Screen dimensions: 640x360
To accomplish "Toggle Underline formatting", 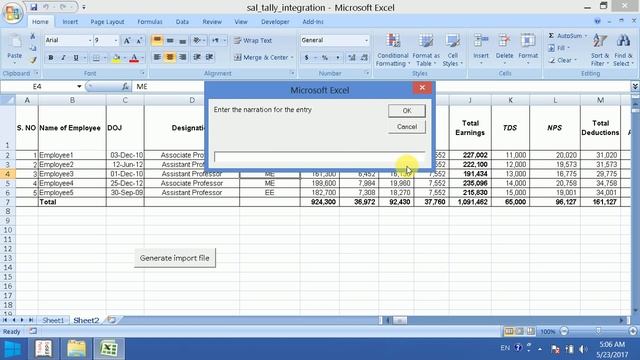I will (x=76, y=58).
